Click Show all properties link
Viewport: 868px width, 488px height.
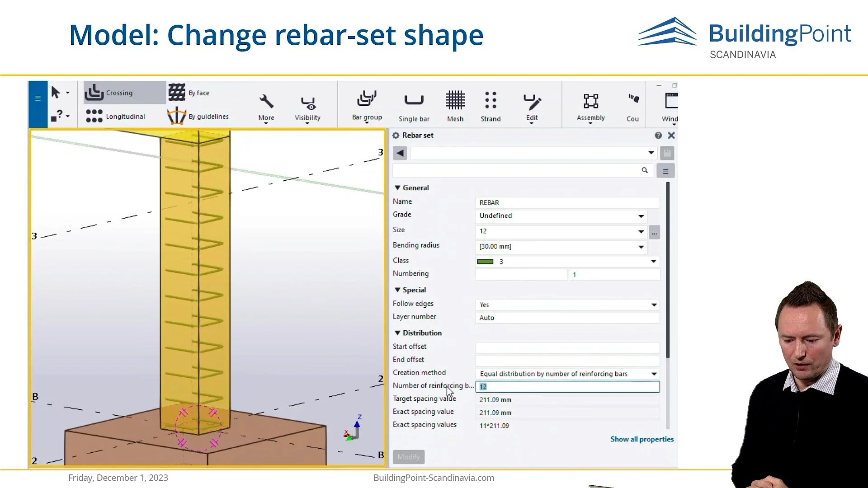point(642,439)
